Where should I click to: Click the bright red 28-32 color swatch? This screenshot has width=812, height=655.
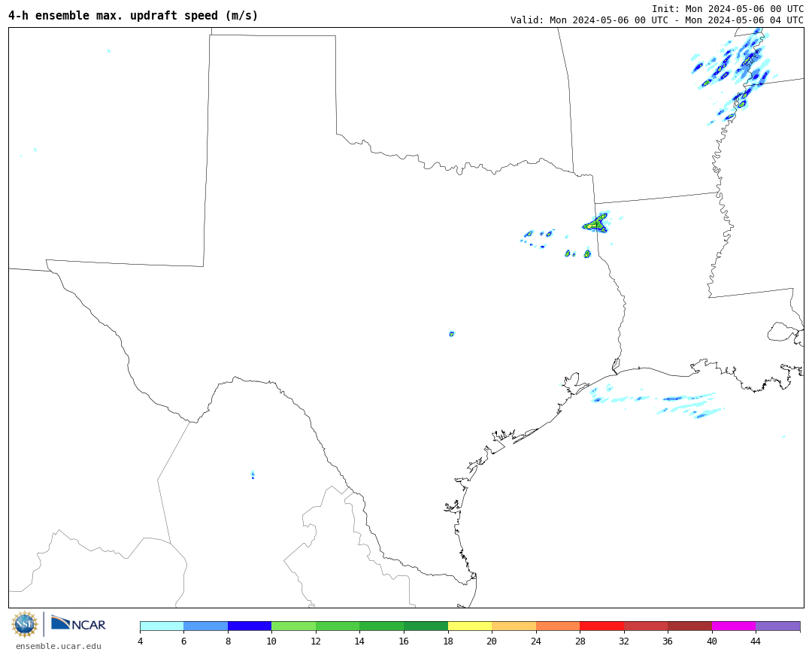click(x=601, y=626)
